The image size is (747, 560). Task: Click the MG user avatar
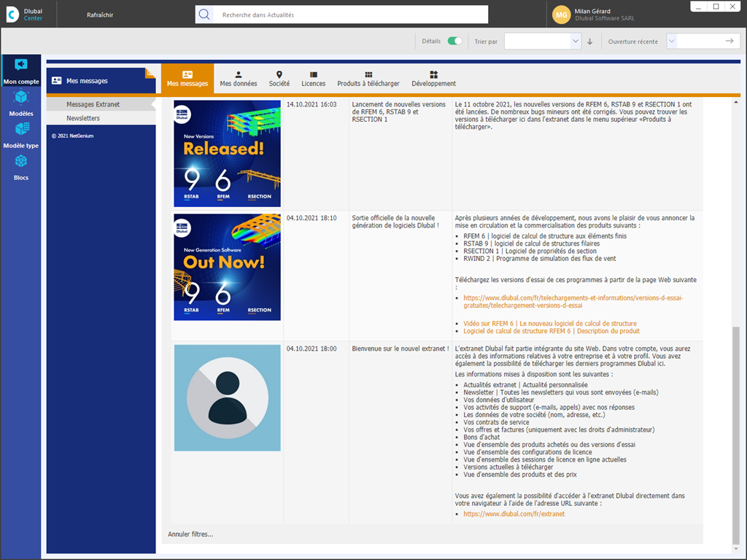tap(561, 15)
